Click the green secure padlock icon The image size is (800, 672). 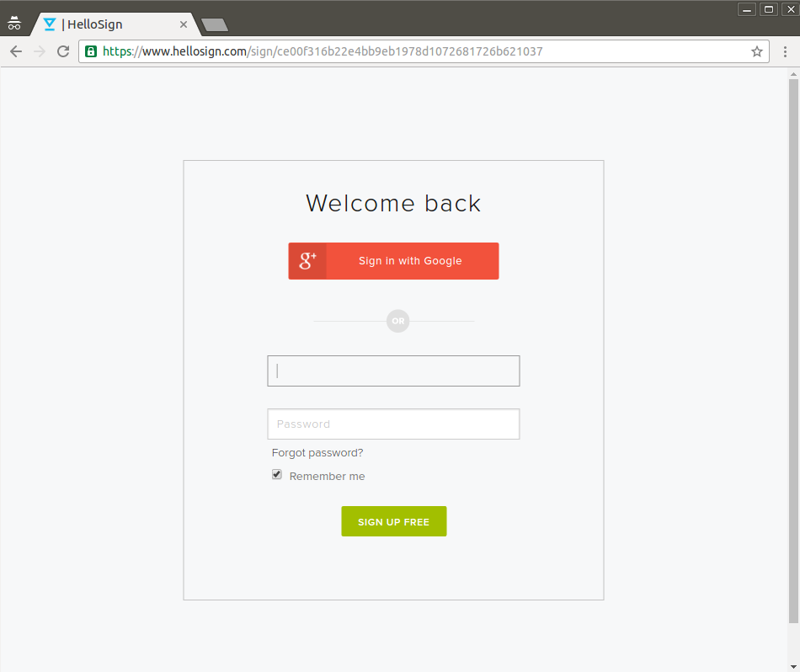click(x=91, y=51)
